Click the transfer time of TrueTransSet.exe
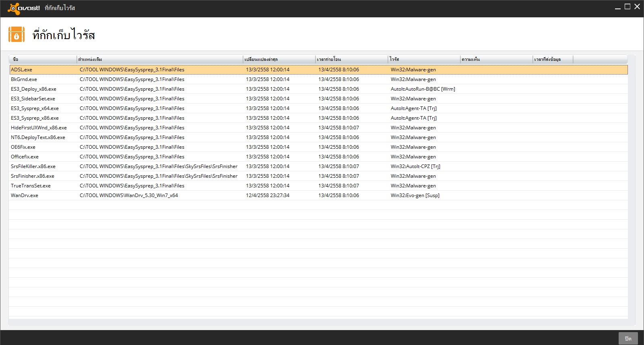This screenshot has width=644, height=345. (x=339, y=186)
